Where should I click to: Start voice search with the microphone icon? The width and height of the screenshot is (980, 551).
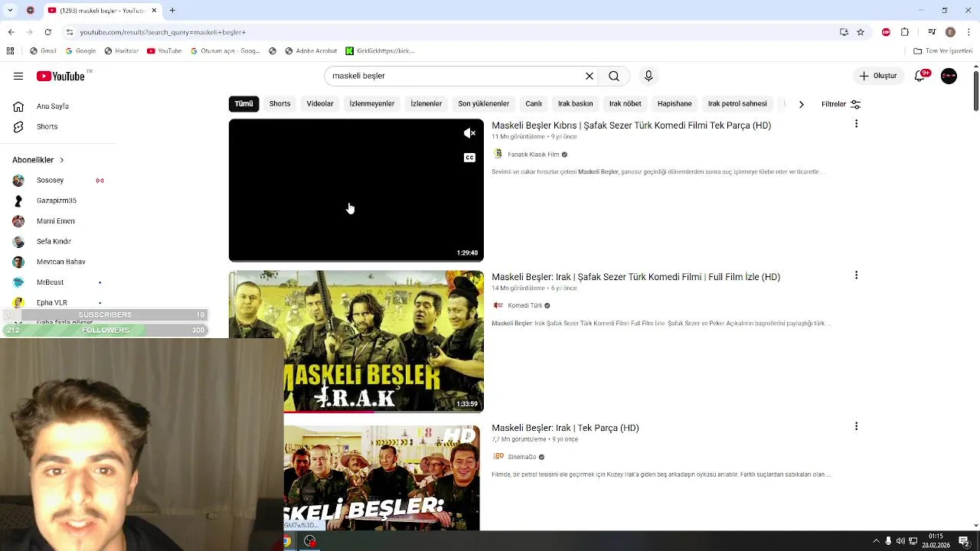648,76
